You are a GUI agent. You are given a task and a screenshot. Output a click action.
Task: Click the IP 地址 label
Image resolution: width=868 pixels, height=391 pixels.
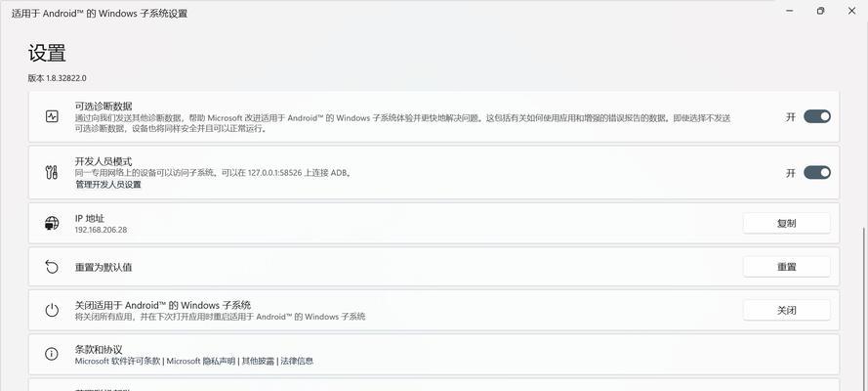[x=90, y=219]
